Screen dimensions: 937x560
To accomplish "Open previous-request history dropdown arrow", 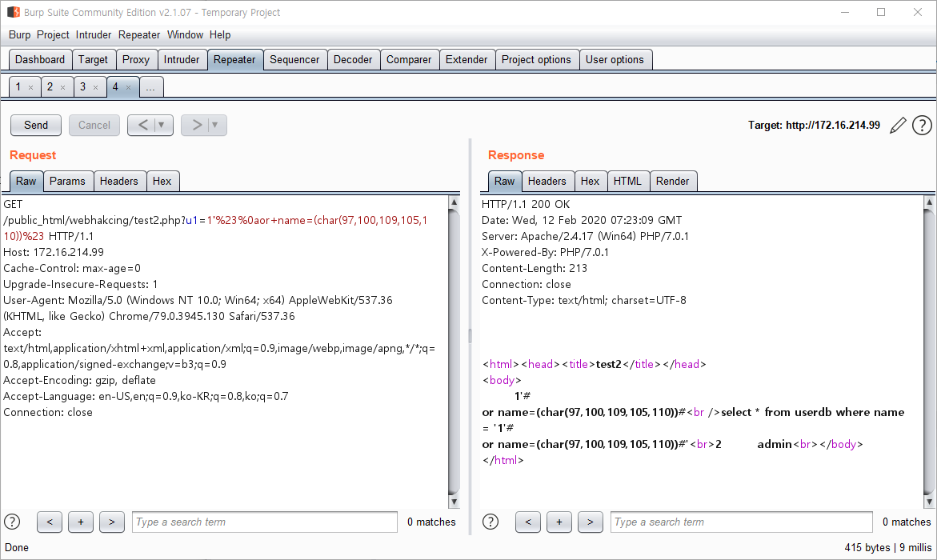I will [162, 125].
